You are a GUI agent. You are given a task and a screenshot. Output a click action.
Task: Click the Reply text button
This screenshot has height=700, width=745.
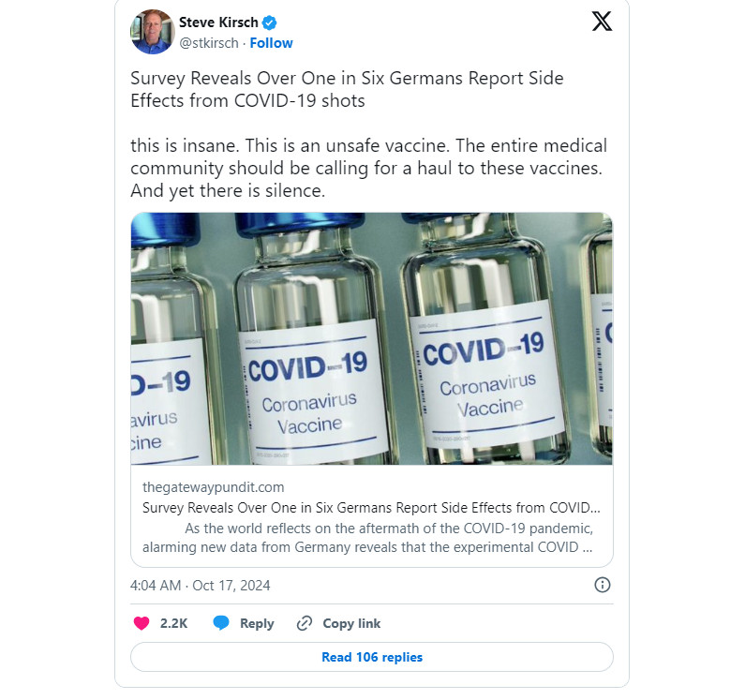(x=257, y=623)
